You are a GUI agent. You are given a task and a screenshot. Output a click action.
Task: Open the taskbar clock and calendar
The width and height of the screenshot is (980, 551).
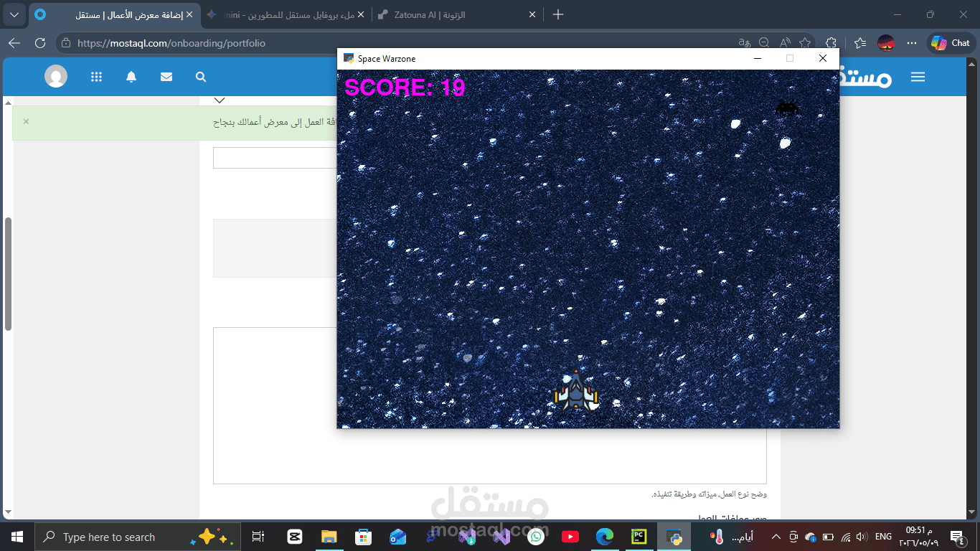point(920,537)
